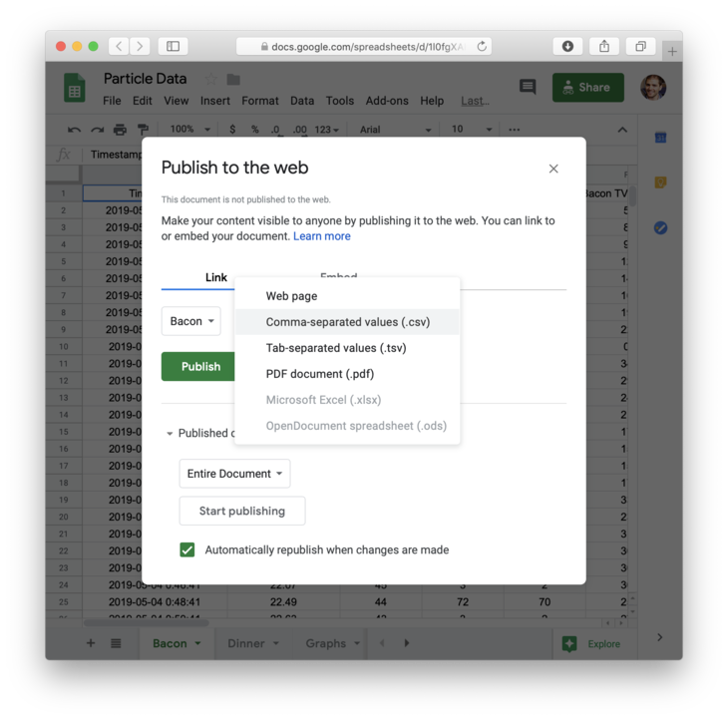
Task: Collapse the Published content section triangle
Action: pos(170,434)
